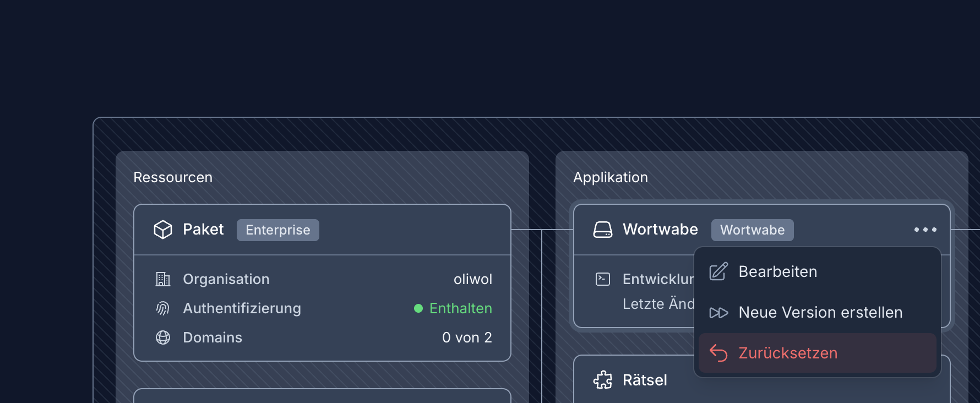Choose Neue Version erstellen menu entry
The height and width of the screenshot is (403, 980).
click(x=820, y=312)
